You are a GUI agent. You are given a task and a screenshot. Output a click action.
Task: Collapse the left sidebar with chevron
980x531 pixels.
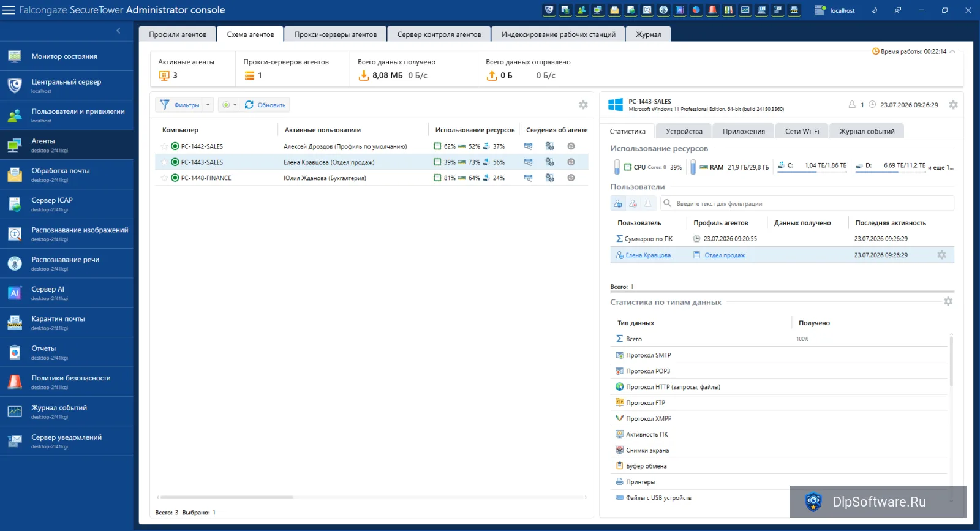(x=118, y=31)
